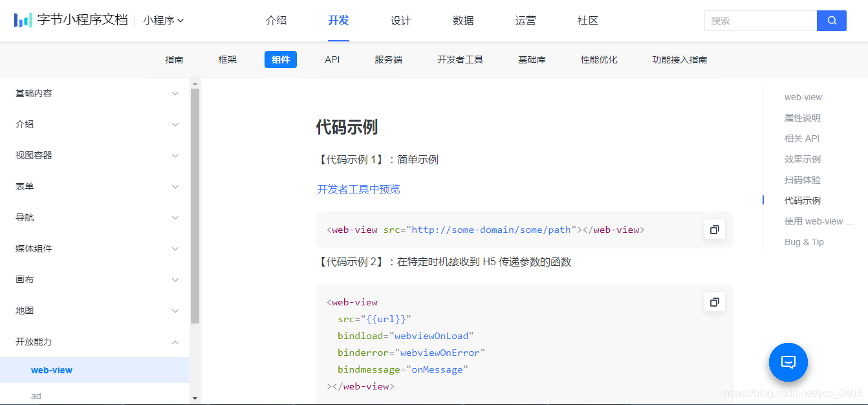The width and height of the screenshot is (868, 405).
Task: Click the 字节小程序文档 logo icon
Action: (24, 19)
